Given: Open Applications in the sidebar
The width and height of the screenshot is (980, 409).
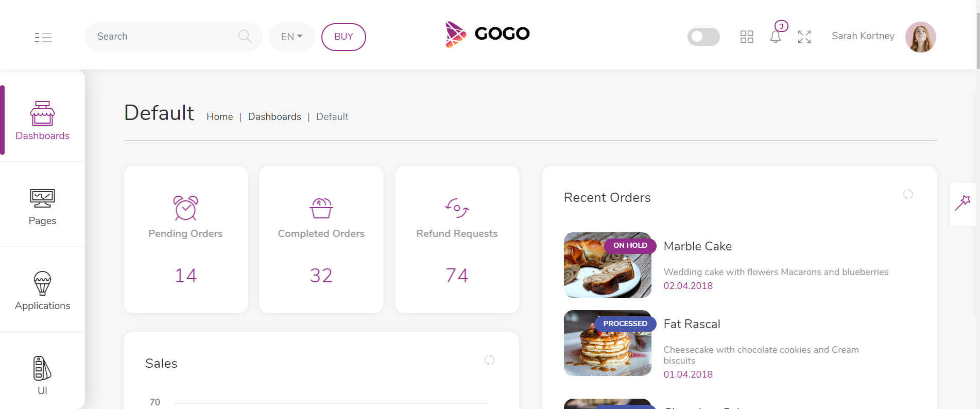Looking at the screenshot, I should (42, 291).
